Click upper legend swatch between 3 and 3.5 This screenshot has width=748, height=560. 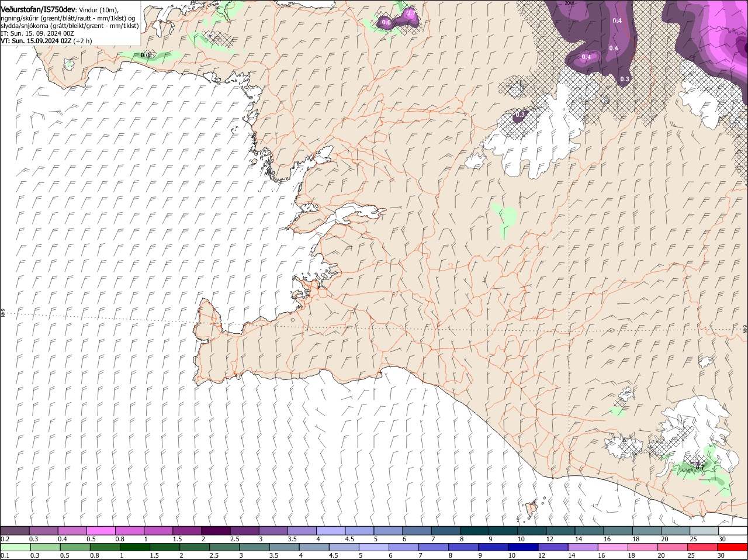pyautogui.click(x=273, y=531)
